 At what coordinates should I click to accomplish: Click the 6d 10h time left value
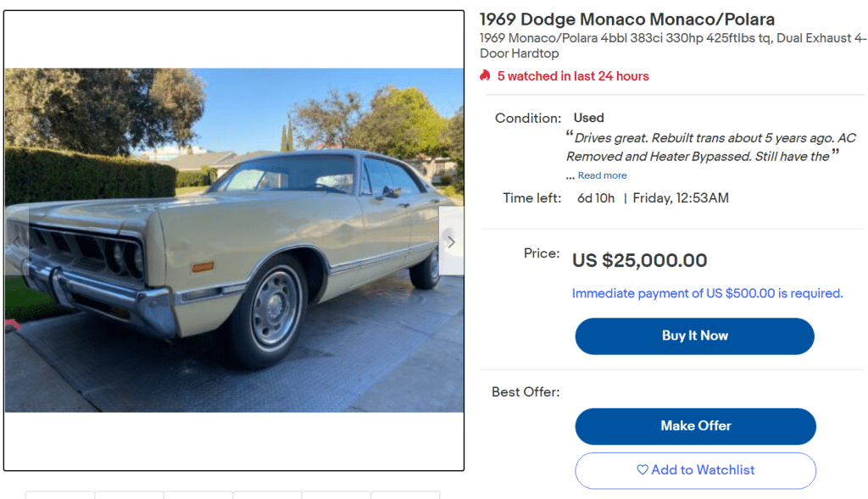596,198
